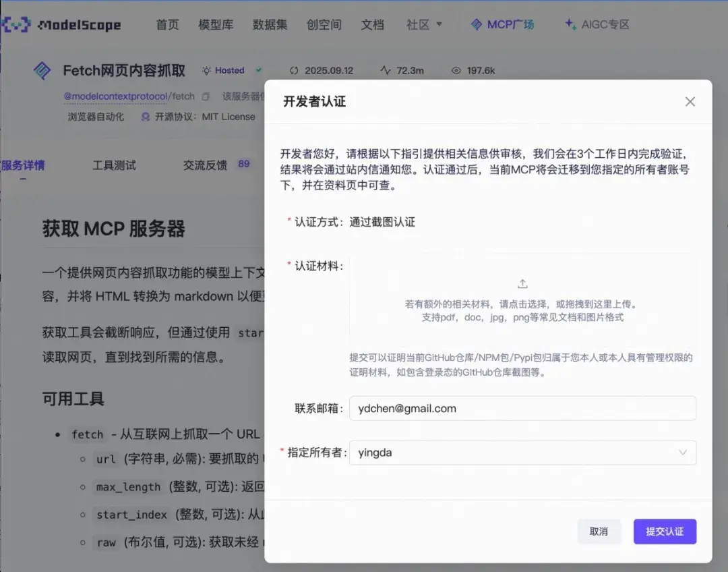The height and width of the screenshot is (572, 728).
Task: Click the upload arrow icon in 认证材料 area
Action: click(x=523, y=284)
